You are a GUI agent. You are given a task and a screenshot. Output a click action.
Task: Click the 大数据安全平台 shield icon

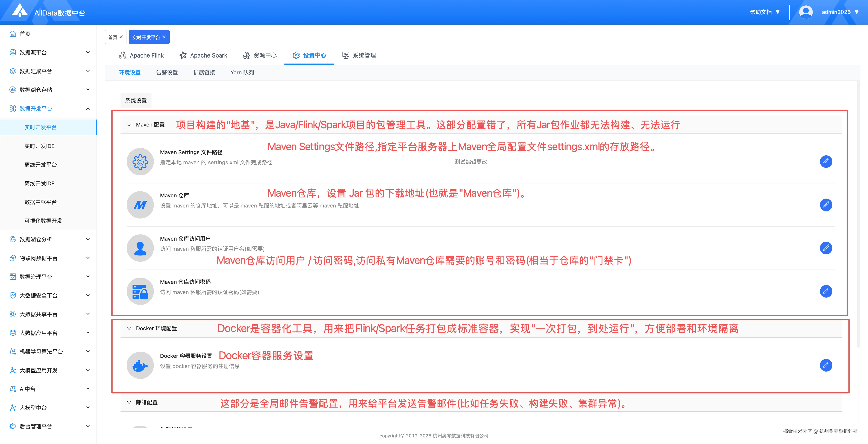(x=13, y=295)
